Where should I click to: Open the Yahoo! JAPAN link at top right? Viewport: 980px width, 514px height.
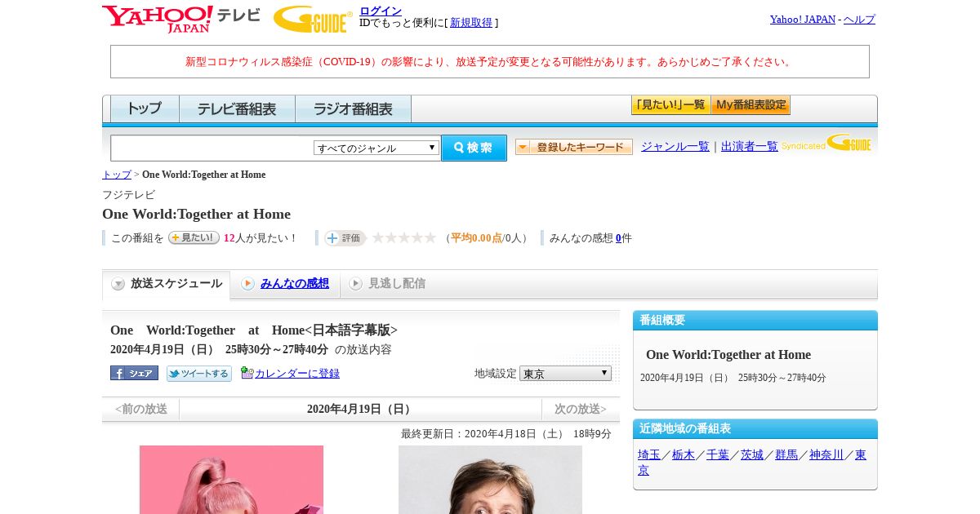[x=803, y=19]
